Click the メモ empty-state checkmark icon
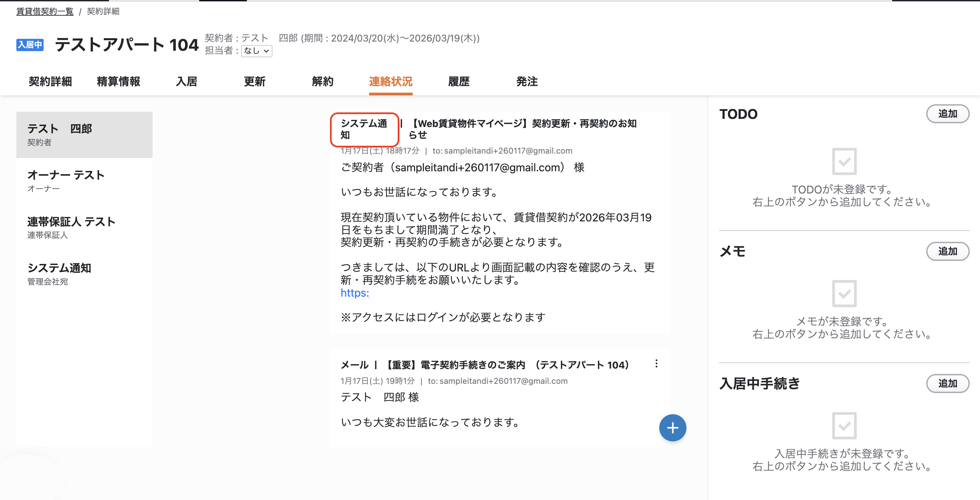This screenshot has height=500, width=980. [x=844, y=293]
